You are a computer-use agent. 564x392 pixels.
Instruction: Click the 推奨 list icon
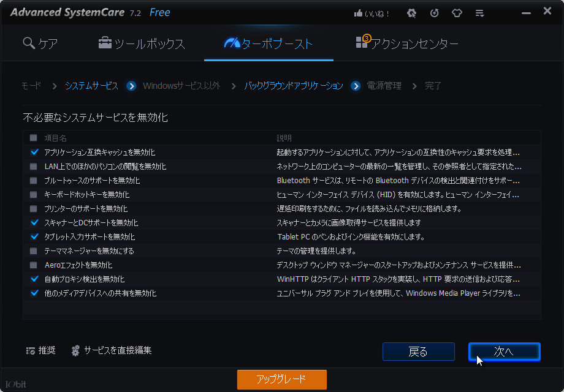click(x=30, y=350)
